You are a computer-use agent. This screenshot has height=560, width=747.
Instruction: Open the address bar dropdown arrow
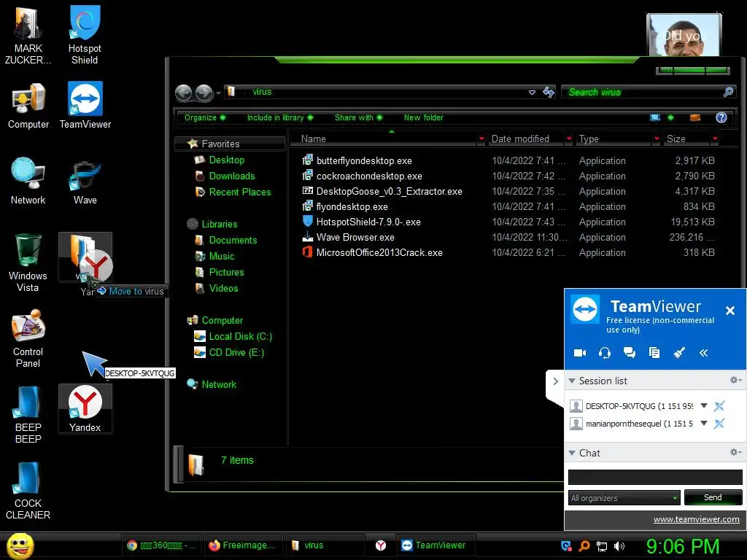tap(532, 93)
